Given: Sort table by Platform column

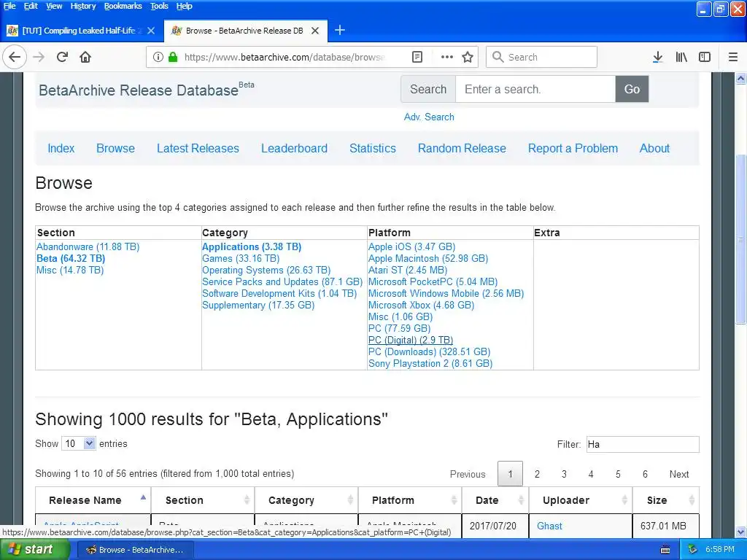Looking at the screenshot, I should [410, 500].
